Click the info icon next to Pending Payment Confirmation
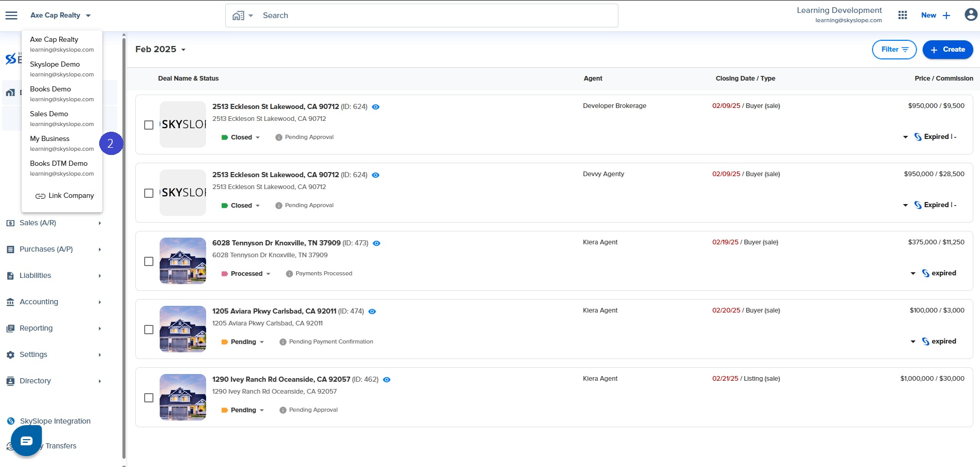The width and height of the screenshot is (980, 467). [x=283, y=342]
